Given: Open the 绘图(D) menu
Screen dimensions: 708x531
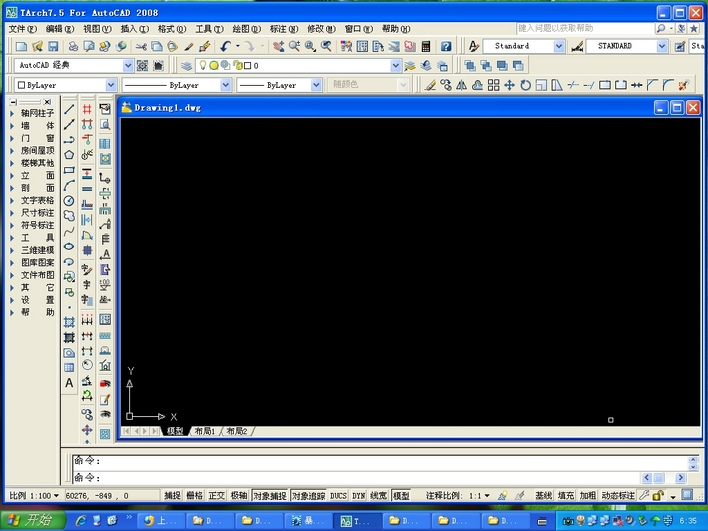Looking at the screenshot, I should tap(245, 29).
